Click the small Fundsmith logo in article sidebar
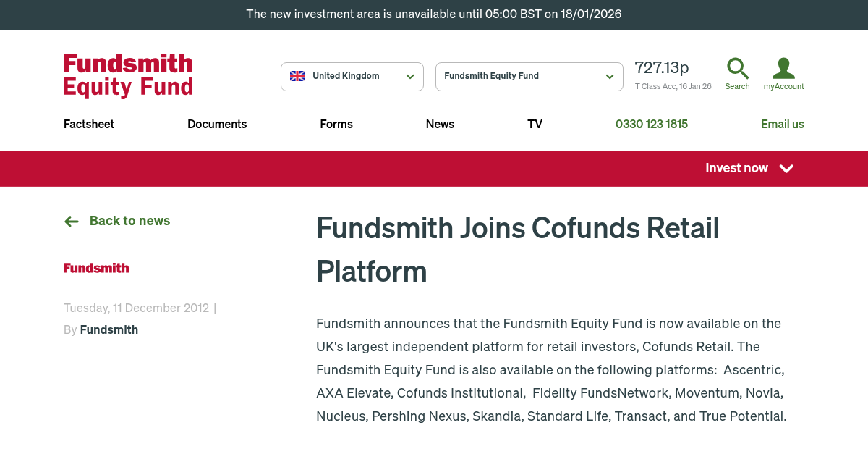The height and width of the screenshot is (454, 868). [95, 267]
